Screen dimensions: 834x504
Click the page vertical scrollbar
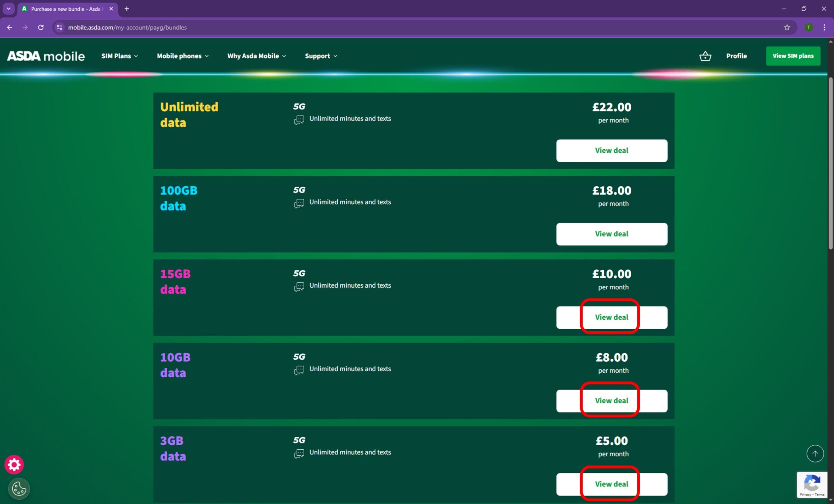click(830, 163)
